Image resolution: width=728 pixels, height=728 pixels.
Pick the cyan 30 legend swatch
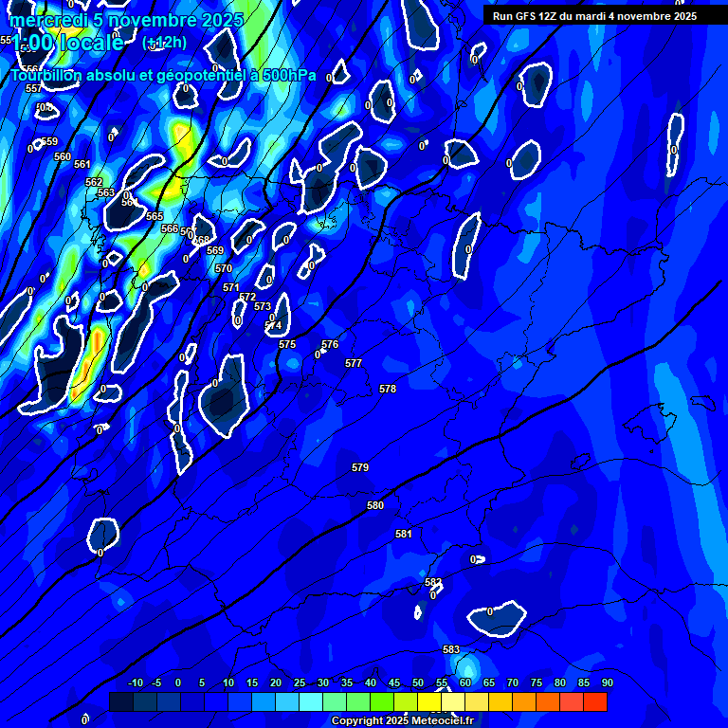click(x=311, y=702)
